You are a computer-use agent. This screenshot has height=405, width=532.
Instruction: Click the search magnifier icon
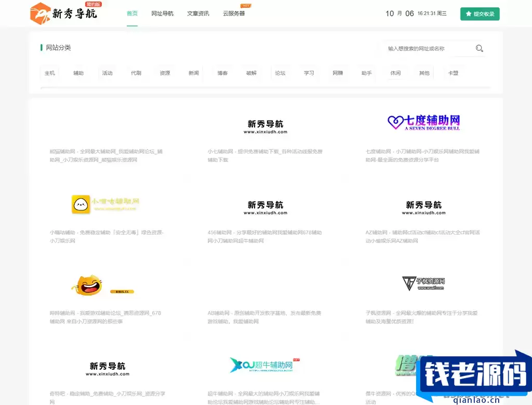coord(479,48)
